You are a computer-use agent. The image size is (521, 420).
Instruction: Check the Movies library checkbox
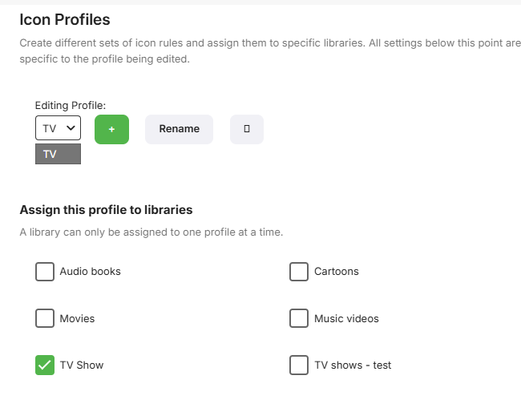[45, 318]
